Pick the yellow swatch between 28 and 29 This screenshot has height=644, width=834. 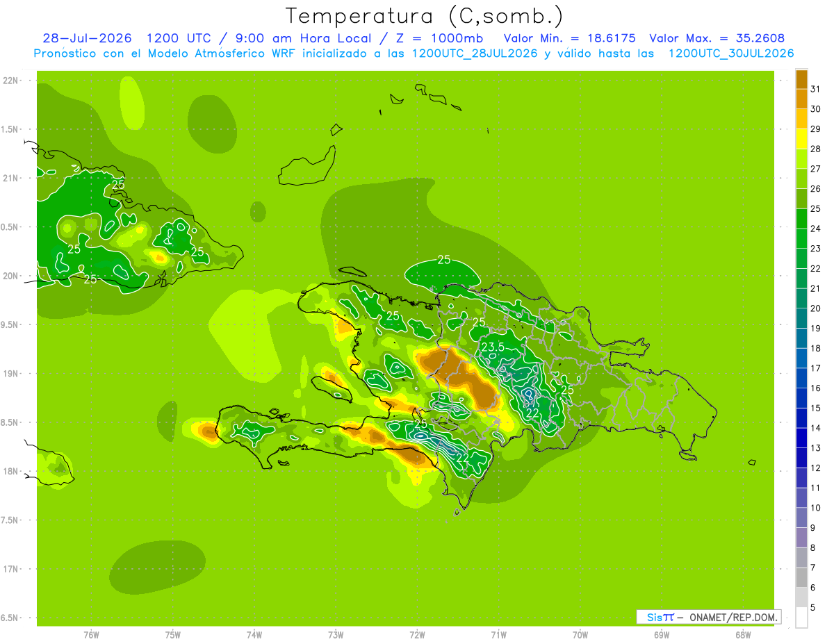(x=801, y=139)
